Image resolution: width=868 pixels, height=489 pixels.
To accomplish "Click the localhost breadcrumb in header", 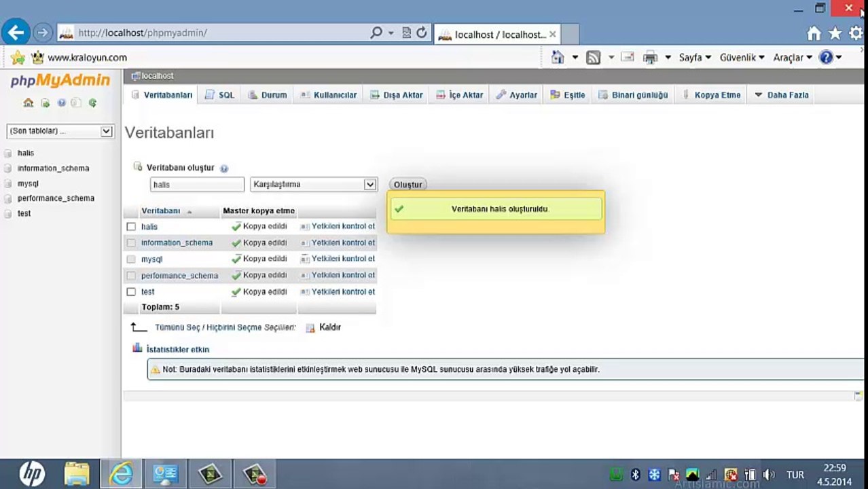I will [157, 76].
